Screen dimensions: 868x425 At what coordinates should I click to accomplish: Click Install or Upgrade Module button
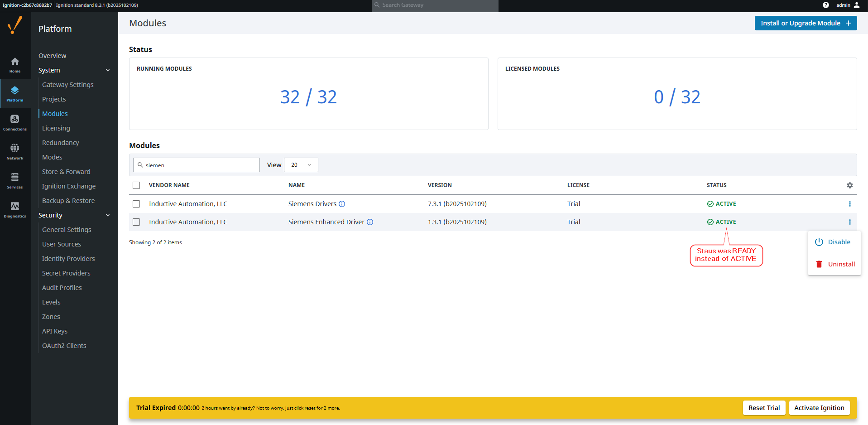point(806,23)
